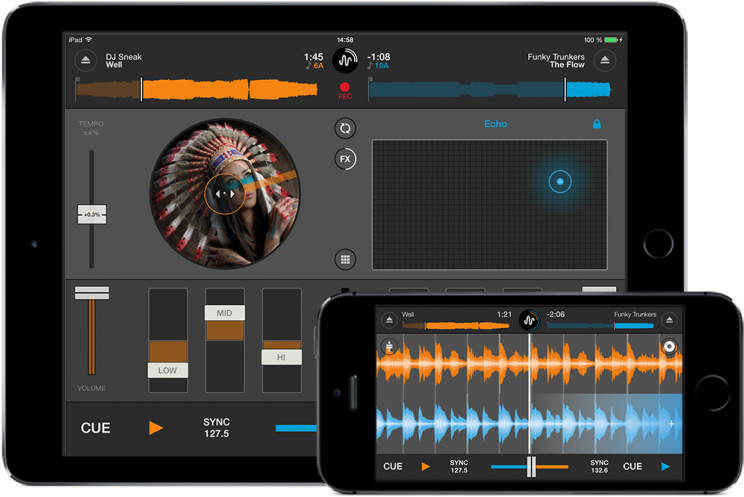Seek the blue overview waveform on iPhone
The width and height of the screenshot is (744, 497).
601,326
